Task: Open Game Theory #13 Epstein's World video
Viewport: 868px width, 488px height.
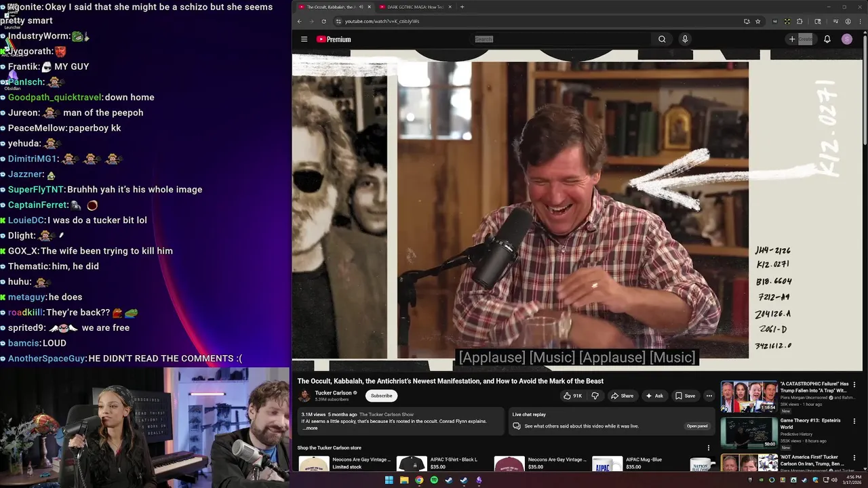Action: pyautogui.click(x=749, y=433)
